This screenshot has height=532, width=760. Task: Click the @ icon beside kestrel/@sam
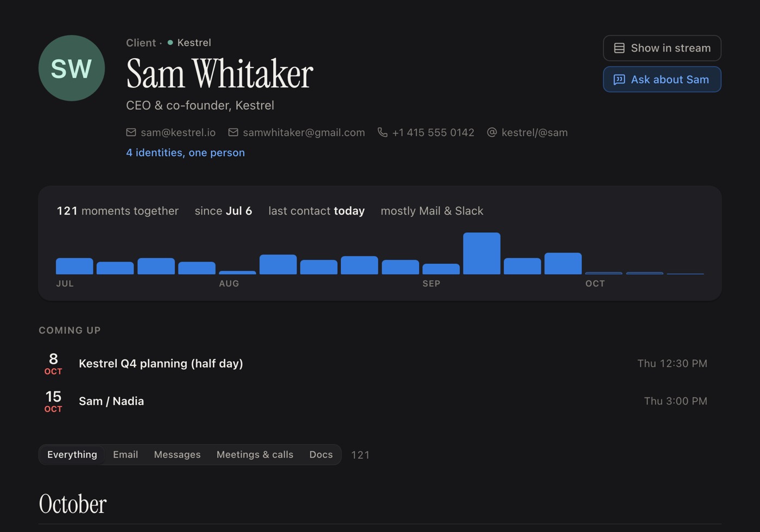(x=492, y=132)
